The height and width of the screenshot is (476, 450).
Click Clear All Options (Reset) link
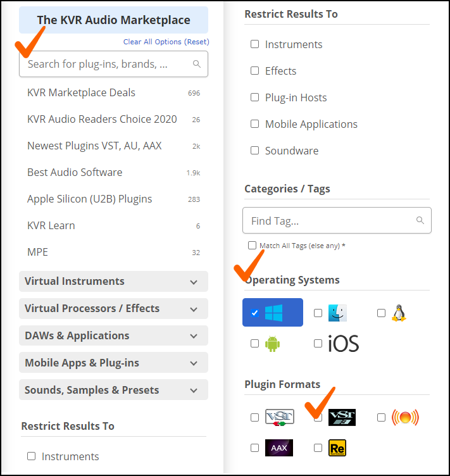coord(166,42)
